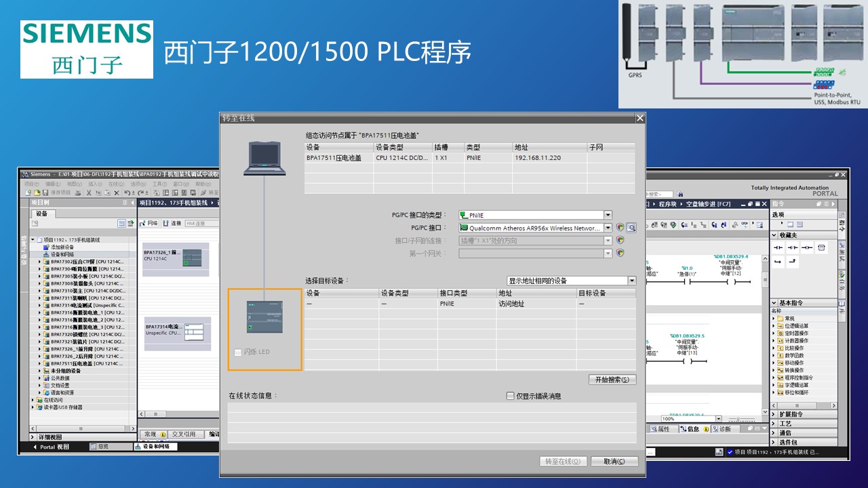Open first gateway dropdown
Image resolution: width=868 pixels, height=488 pixels.
(x=608, y=253)
